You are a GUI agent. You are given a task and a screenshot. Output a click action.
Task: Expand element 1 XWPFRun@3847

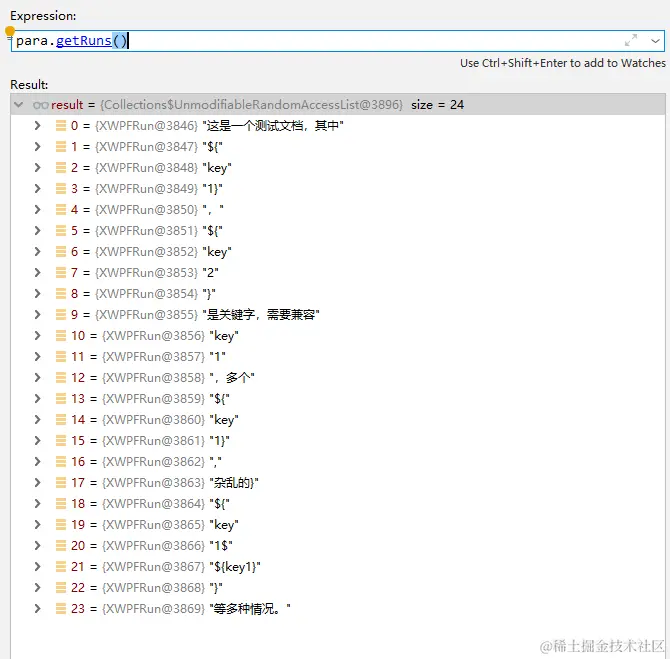(38, 146)
